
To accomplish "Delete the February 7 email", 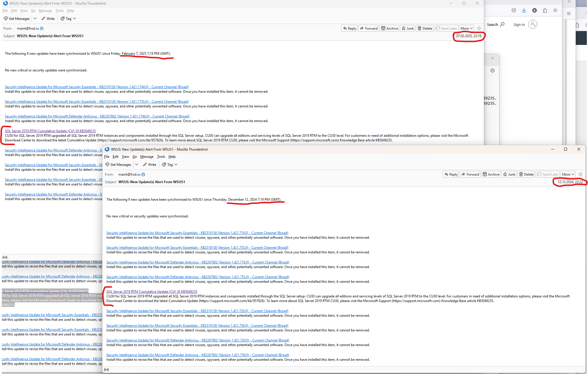I will (x=424, y=28).
